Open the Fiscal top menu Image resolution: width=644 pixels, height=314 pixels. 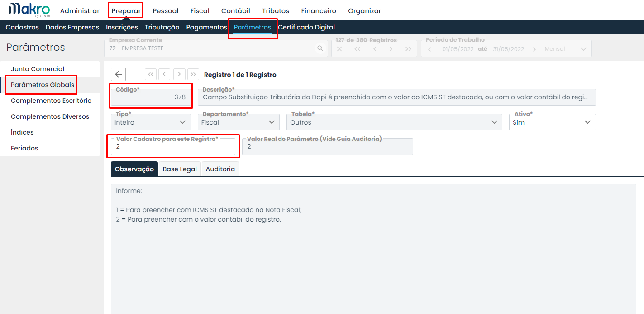pyautogui.click(x=200, y=11)
